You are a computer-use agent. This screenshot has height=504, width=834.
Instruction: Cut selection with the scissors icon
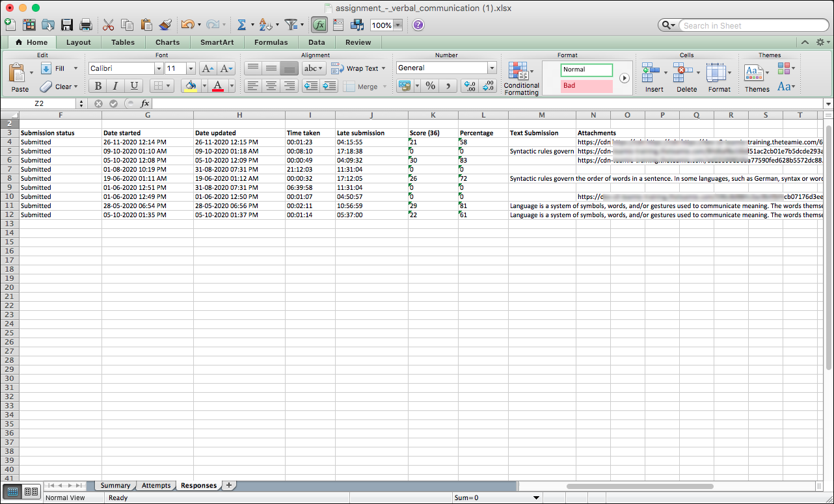pos(109,25)
